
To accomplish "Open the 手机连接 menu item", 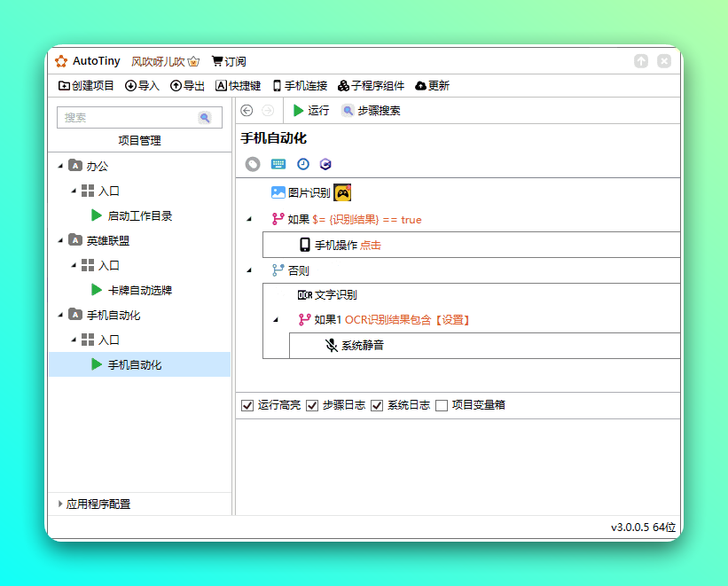I will (300, 86).
